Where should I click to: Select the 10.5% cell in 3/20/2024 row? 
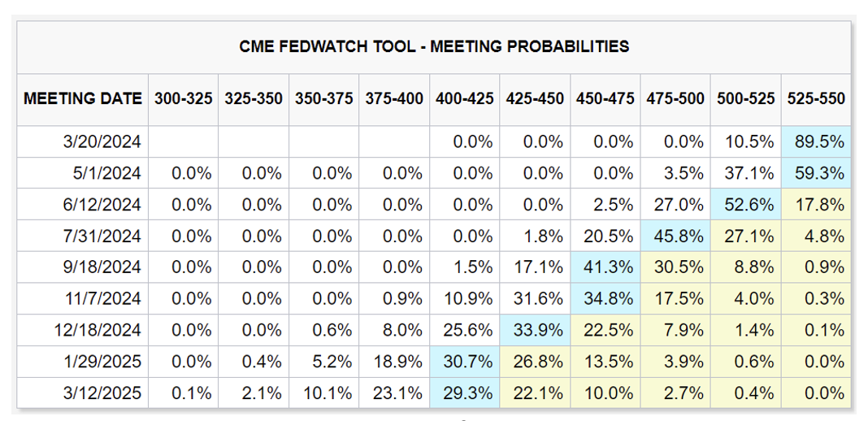coord(746,142)
